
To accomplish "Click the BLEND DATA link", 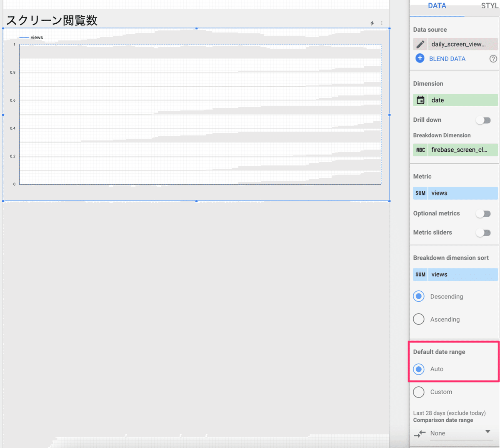I will pyautogui.click(x=447, y=59).
